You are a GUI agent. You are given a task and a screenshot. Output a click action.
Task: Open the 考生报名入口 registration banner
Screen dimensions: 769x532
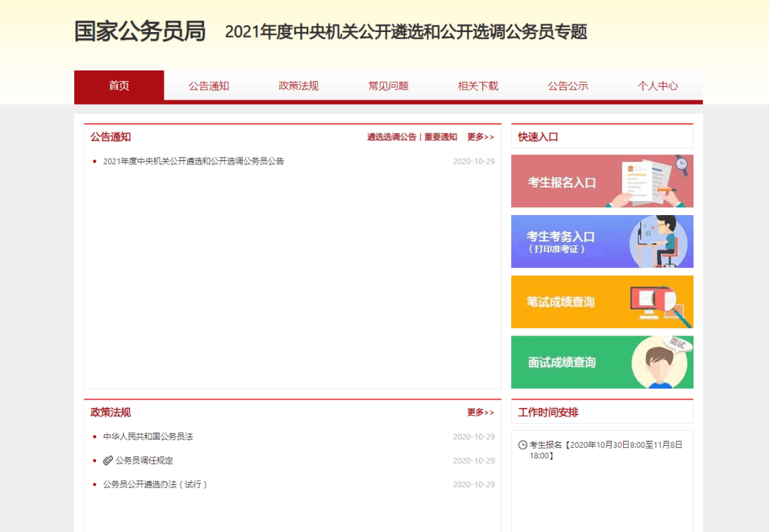pyautogui.click(x=602, y=182)
